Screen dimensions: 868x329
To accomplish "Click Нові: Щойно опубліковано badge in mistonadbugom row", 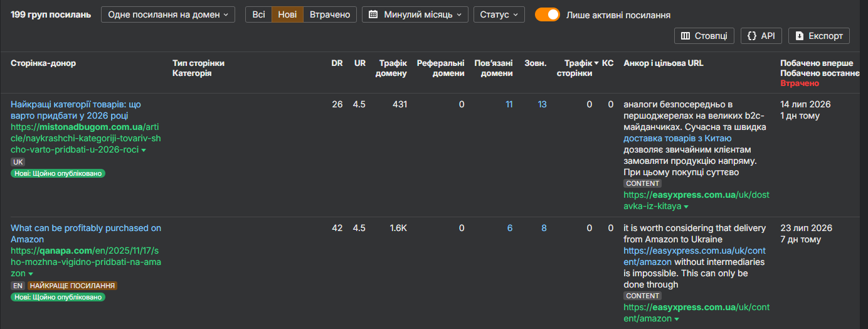I will click(58, 173).
